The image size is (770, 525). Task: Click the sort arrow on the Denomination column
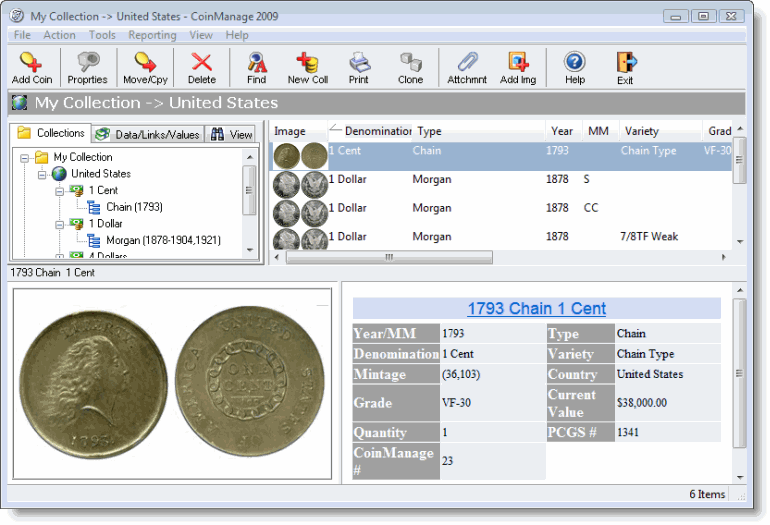click(335, 128)
